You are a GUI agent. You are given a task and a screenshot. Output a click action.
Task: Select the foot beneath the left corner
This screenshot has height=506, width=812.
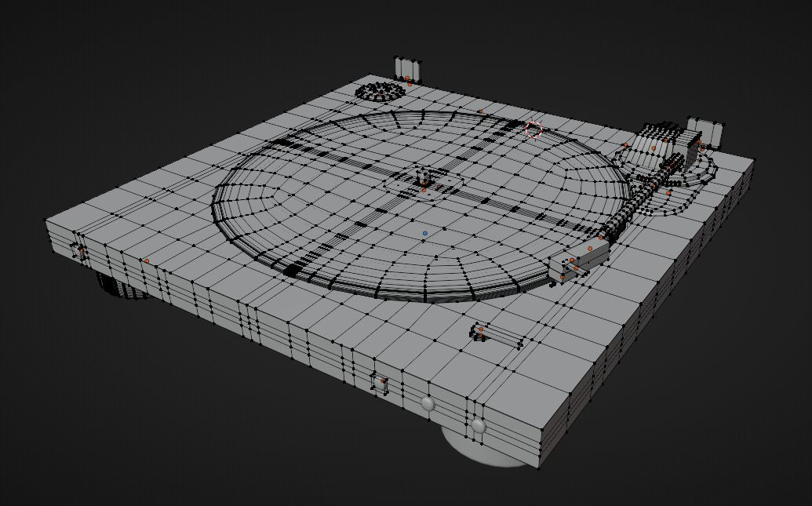pyautogui.click(x=118, y=284)
